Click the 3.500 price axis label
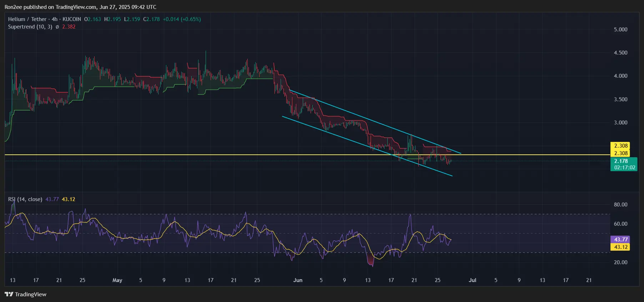The height and width of the screenshot is (302, 644). pyautogui.click(x=620, y=99)
